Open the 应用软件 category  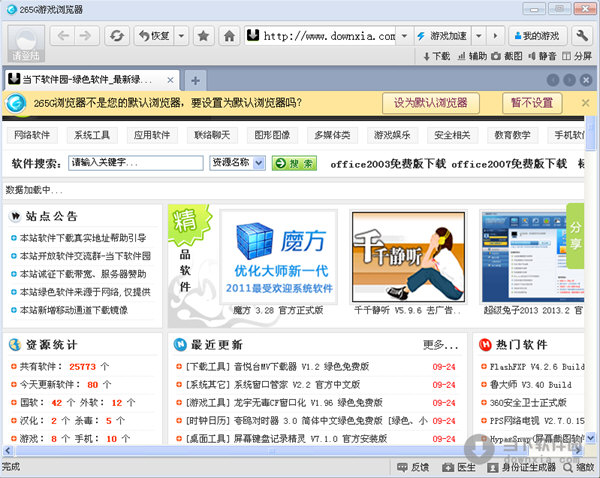pyautogui.click(x=152, y=135)
